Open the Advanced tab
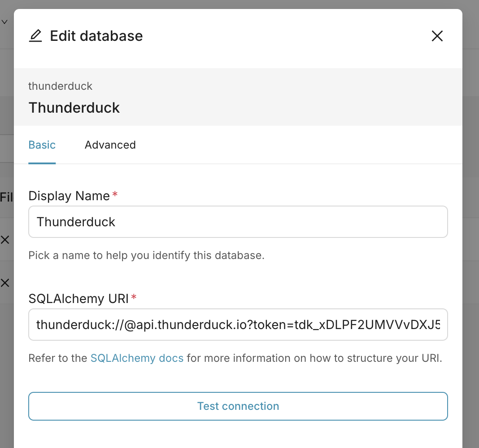The width and height of the screenshot is (479, 448). tap(110, 145)
